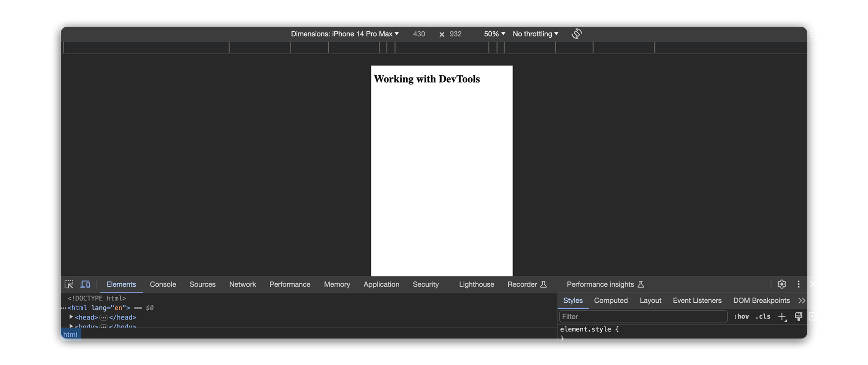Toggle rendering emulations paintbrush icon
The width and height of the screenshot is (868, 365).
tap(798, 317)
